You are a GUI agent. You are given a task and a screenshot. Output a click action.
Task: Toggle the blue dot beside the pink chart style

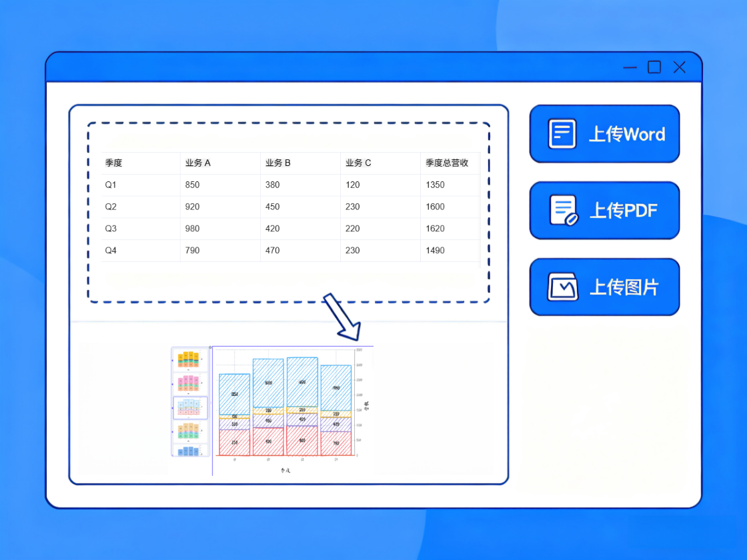click(172, 385)
